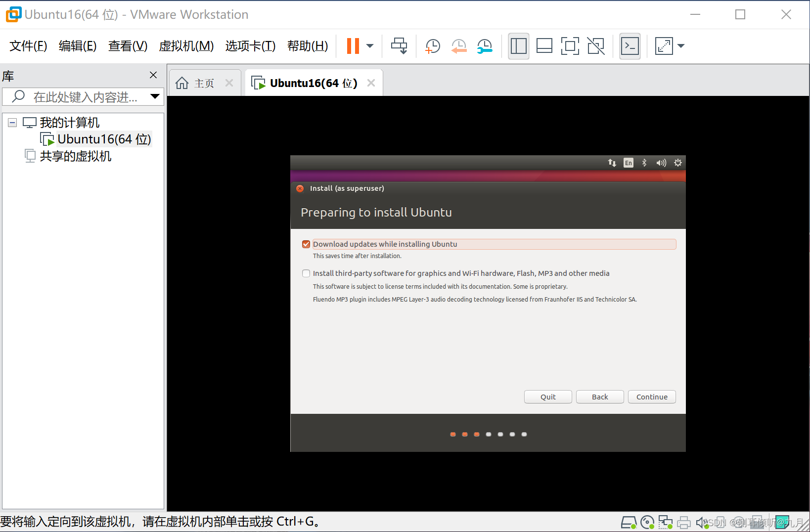
Task: Open the 编辑(E) menu
Action: coord(78,46)
